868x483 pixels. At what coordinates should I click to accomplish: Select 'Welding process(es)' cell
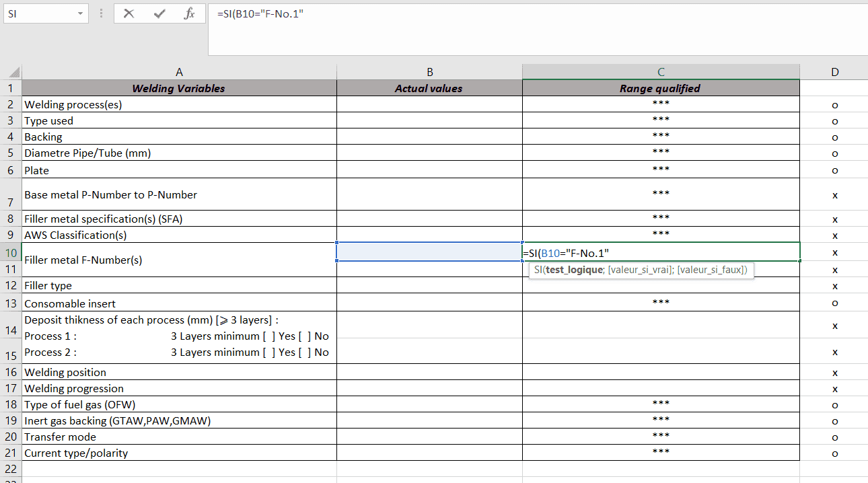179,104
